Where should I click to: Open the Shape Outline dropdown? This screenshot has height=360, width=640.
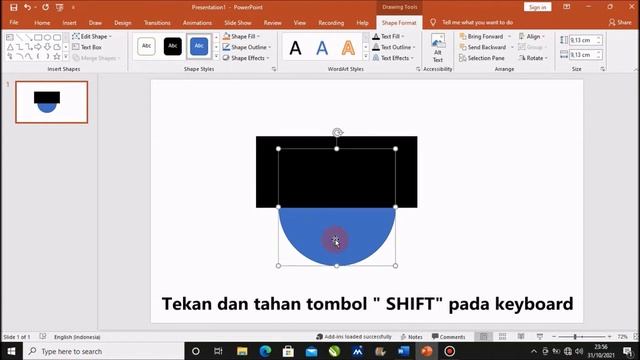(247, 47)
